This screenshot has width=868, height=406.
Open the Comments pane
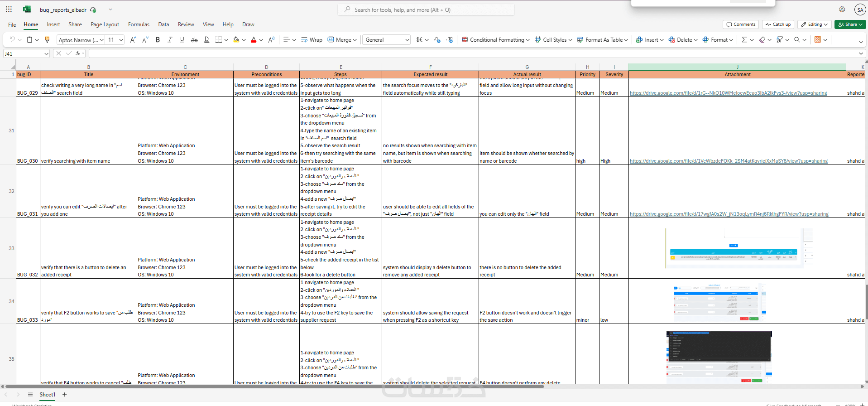pyautogui.click(x=741, y=24)
